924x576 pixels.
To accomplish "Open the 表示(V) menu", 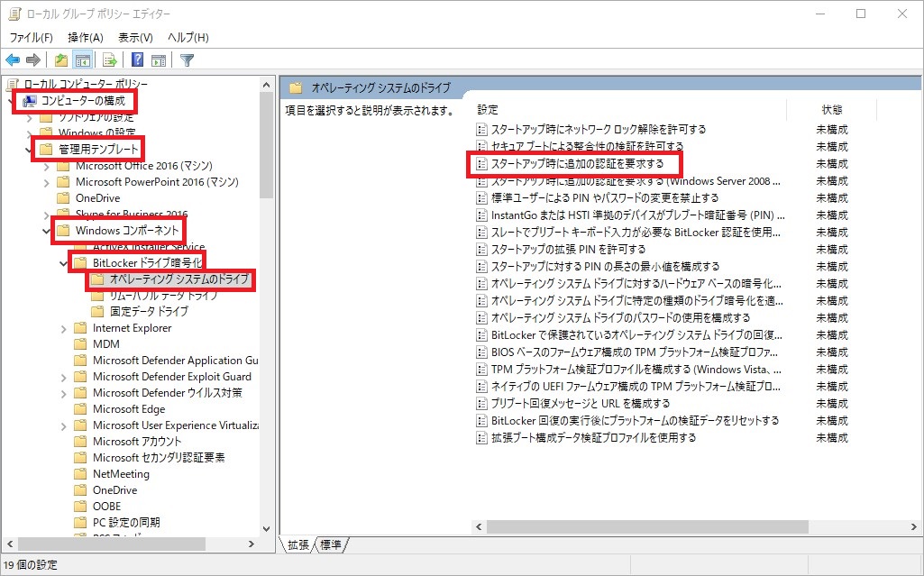I will (135, 38).
